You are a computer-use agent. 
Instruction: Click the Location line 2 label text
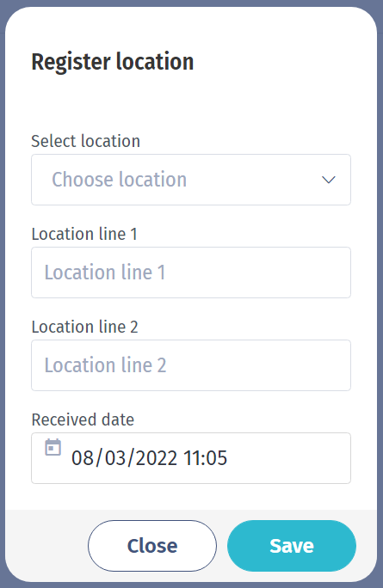pos(85,327)
